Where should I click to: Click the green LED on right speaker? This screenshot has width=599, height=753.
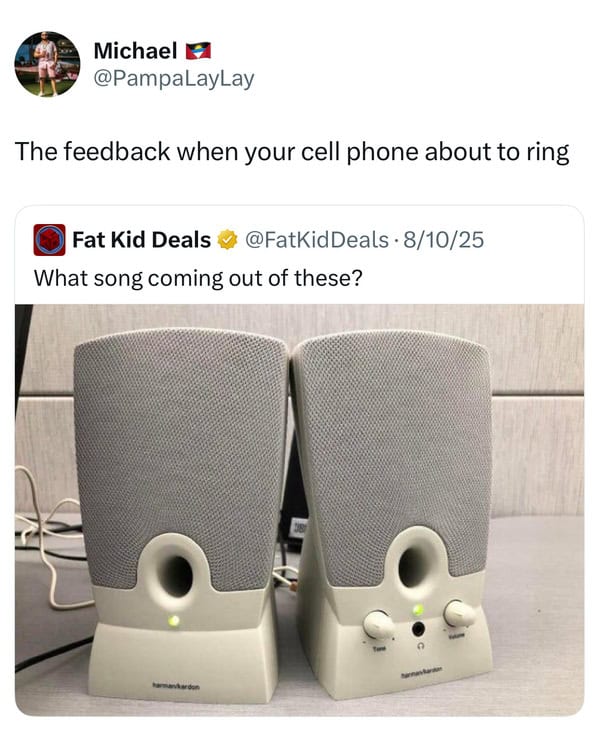418,610
